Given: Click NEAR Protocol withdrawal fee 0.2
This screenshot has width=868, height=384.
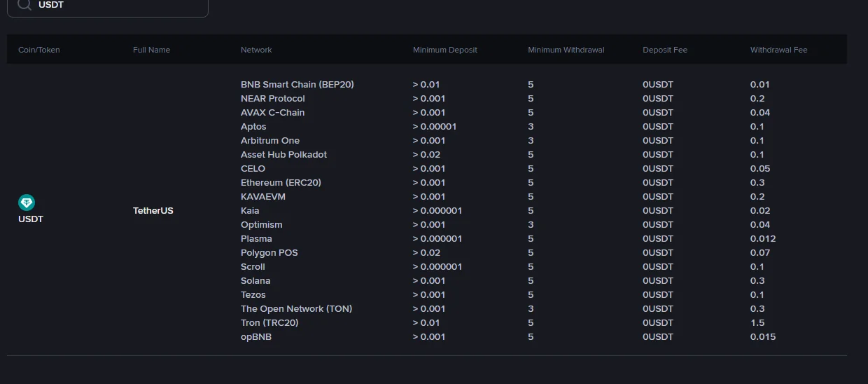Looking at the screenshot, I should click(x=757, y=98).
